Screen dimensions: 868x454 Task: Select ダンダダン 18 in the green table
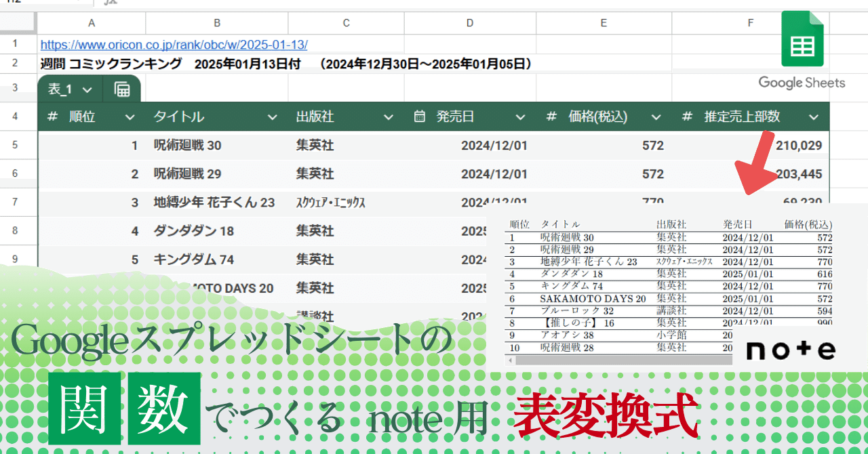pyautogui.click(x=194, y=231)
